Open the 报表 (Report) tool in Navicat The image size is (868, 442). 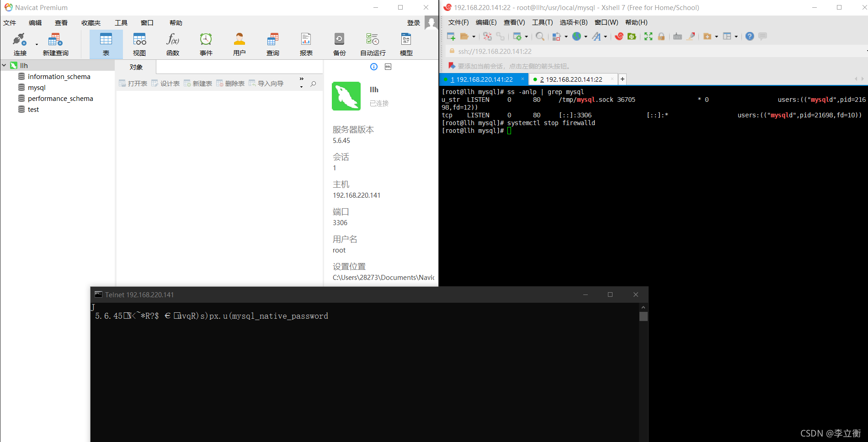[306, 44]
